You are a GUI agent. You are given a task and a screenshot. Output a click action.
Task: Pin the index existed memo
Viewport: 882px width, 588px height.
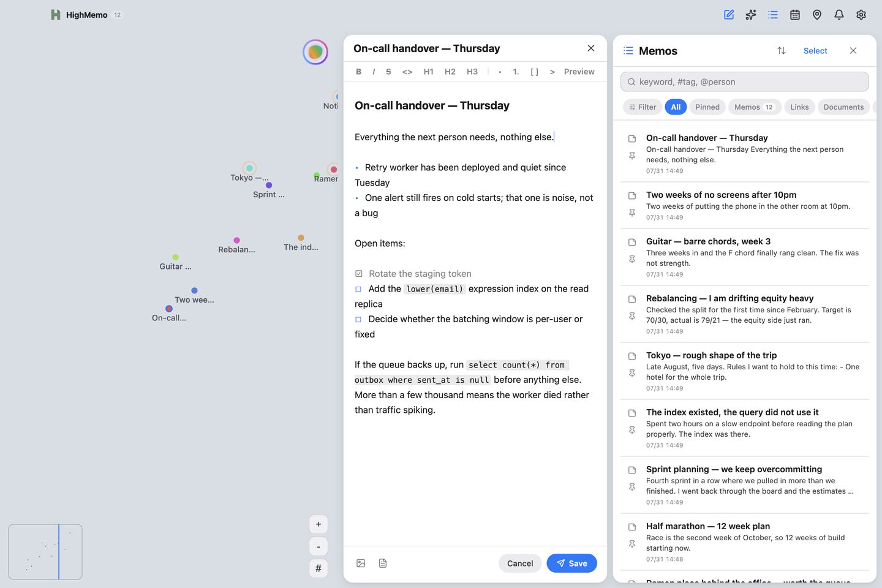click(632, 430)
